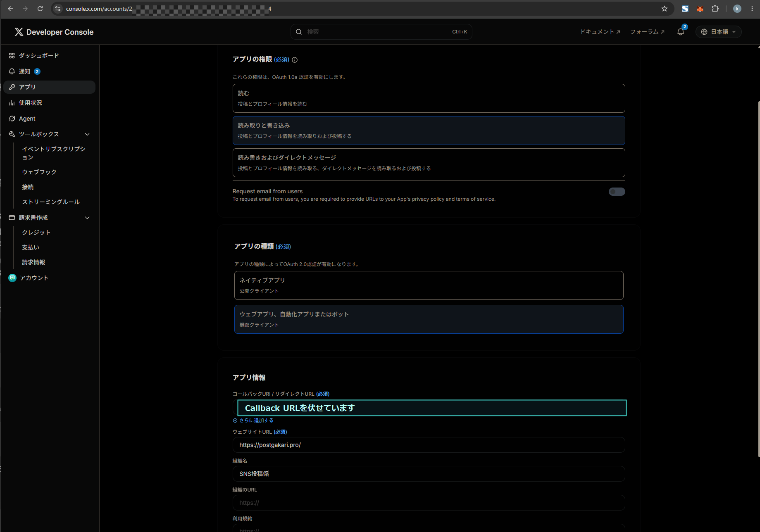760x532 pixels.
Task: Open the ドキュメント link
Action: pos(600,32)
